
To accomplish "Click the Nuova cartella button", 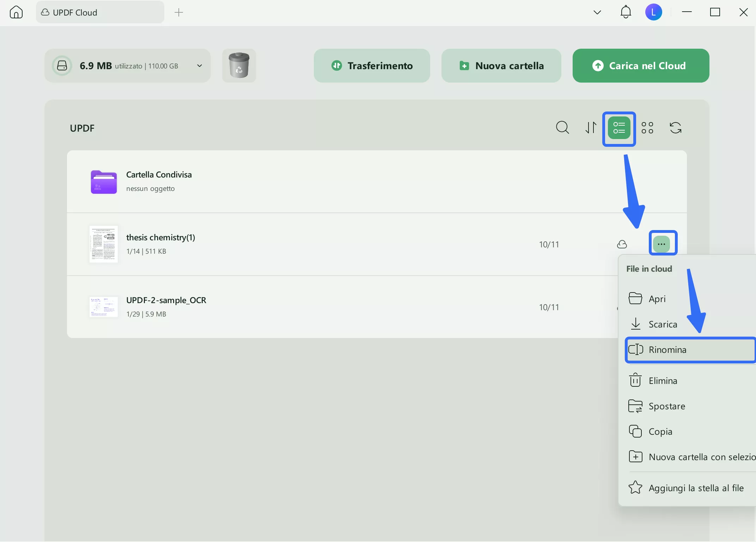I will [x=501, y=66].
